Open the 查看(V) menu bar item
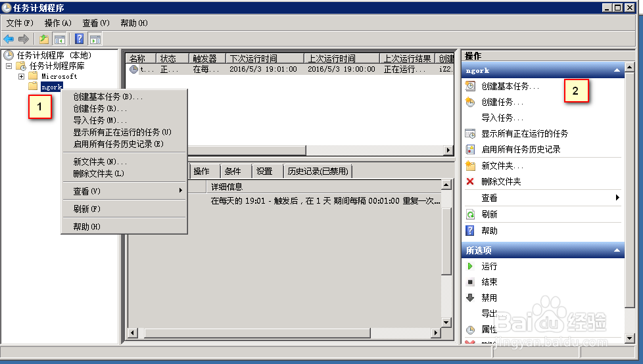Viewport: 643px width, 364px height. [96, 23]
